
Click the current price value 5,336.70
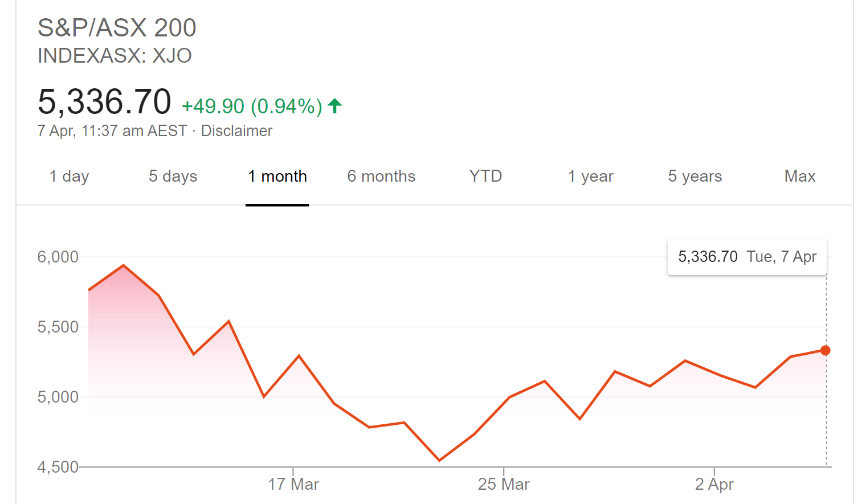(105, 101)
